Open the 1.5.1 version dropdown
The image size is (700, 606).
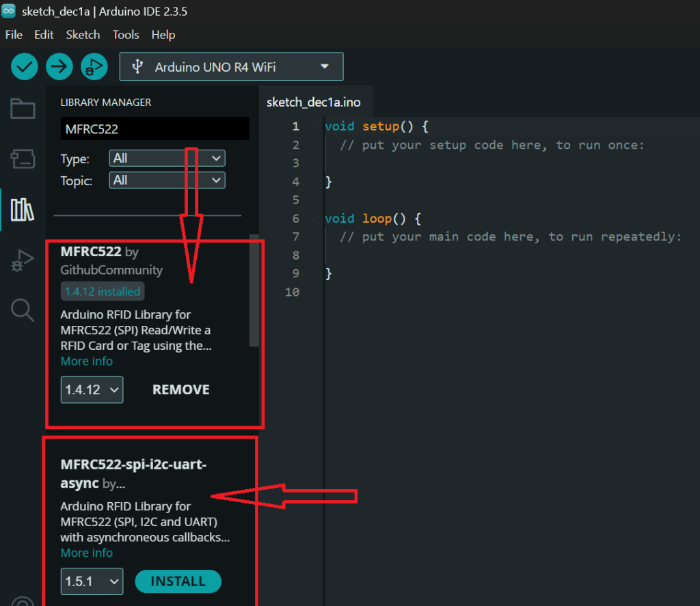coord(92,582)
